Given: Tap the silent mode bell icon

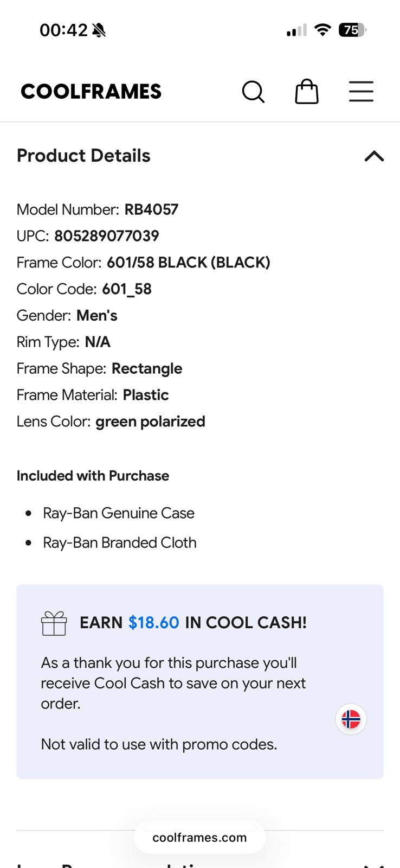Looking at the screenshot, I should tap(99, 30).
